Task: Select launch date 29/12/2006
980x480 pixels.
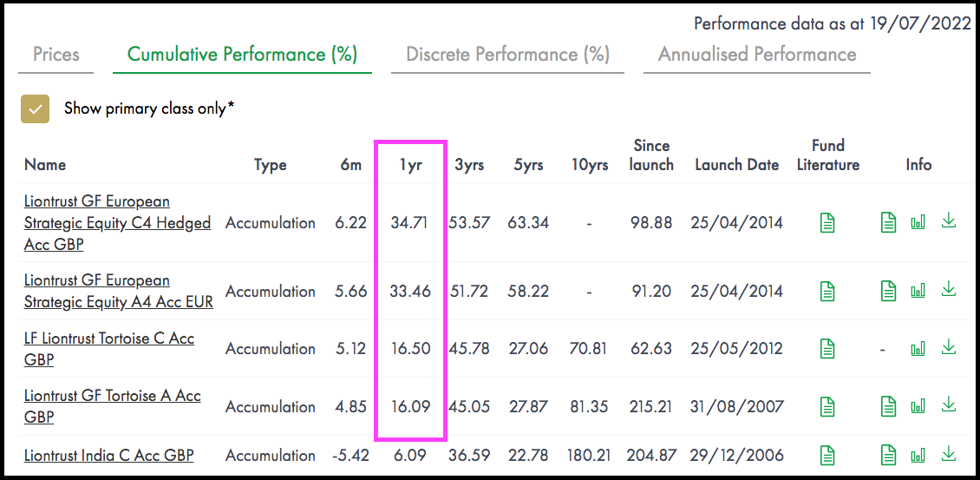Action: click(x=737, y=455)
